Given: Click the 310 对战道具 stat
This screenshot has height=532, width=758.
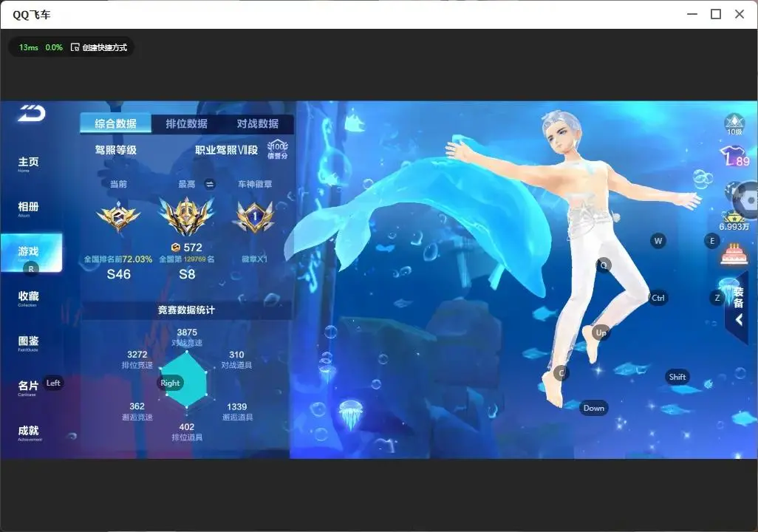Looking at the screenshot, I should click(236, 359).
